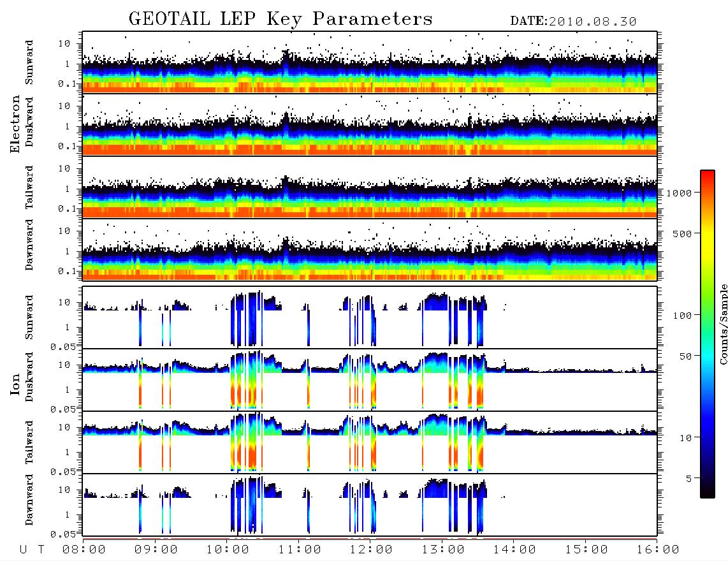
Task: Click "0.05" tick of the Ion Duskward panel
Action: point(63,409)
